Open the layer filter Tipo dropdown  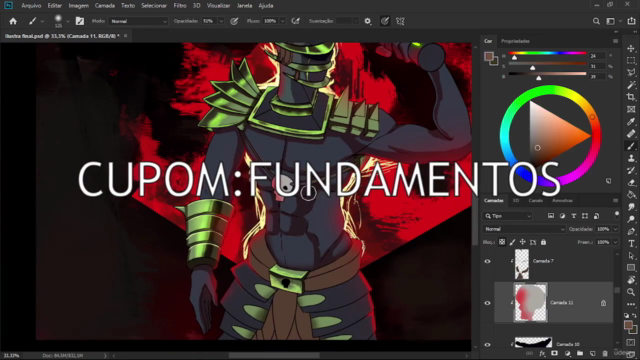click(508, 216)
